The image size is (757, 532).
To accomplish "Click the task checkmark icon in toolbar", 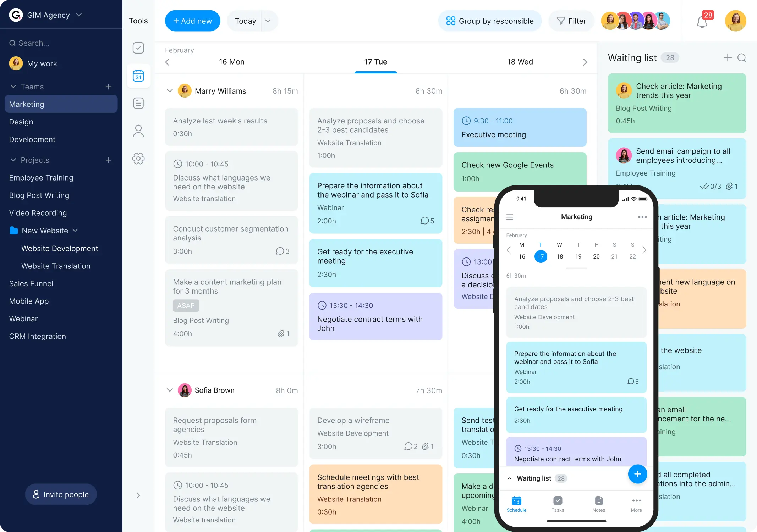I will tap(138, 48).
